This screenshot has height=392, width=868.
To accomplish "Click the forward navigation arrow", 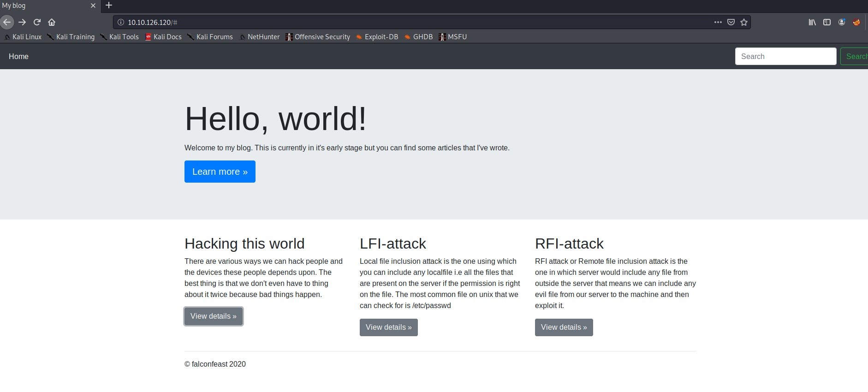I will coord(22,22).
